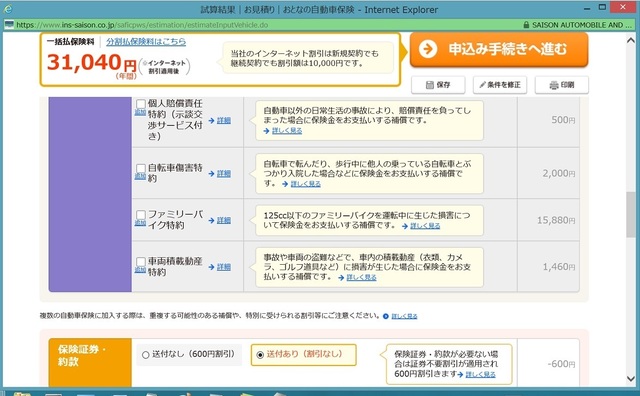Click the Internet Explorer logo icon
The height and width of the screenshot is (396, 640).
pos(8,9)
